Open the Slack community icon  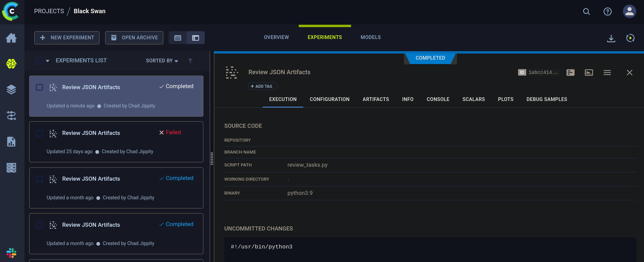click(11, 253)
